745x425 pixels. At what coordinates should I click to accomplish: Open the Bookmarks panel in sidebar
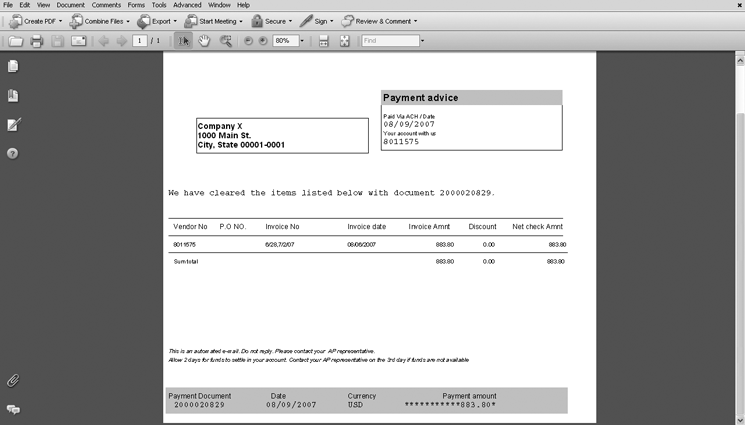point(13,96)
